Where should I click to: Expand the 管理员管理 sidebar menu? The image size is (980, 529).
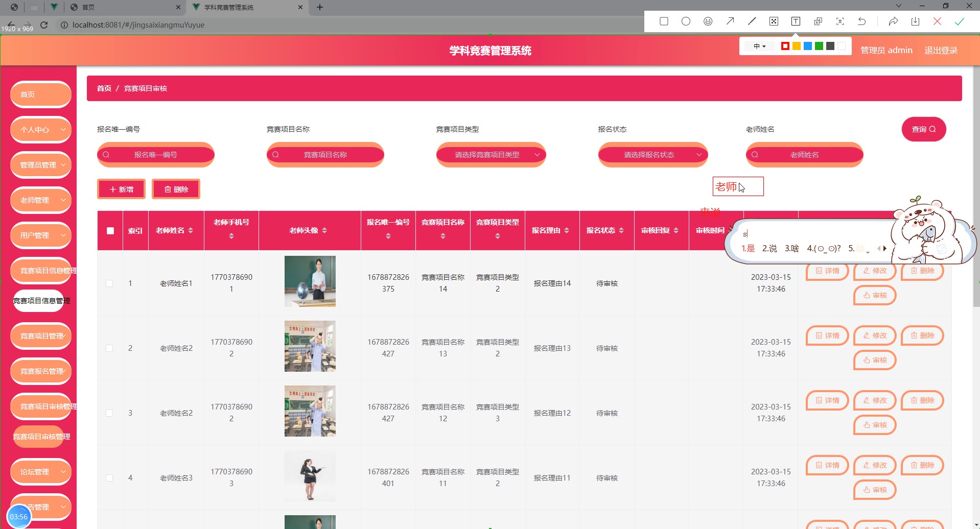[41, 165]
